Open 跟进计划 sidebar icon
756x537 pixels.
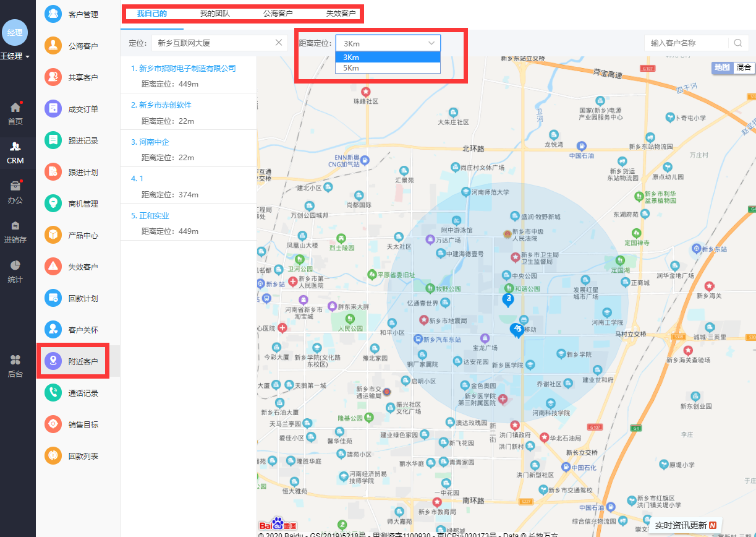click(x=53, y=172)
